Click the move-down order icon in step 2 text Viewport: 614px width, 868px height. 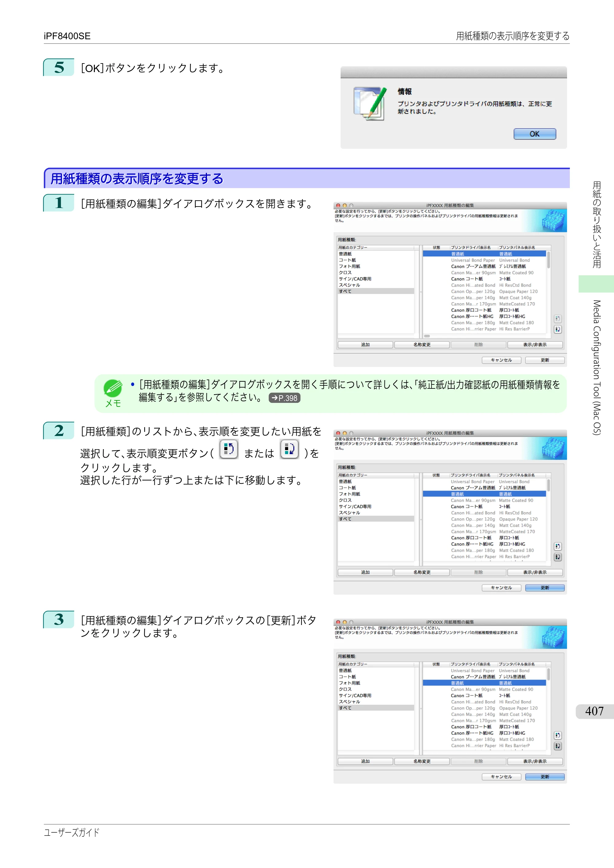tap(289, 449)
